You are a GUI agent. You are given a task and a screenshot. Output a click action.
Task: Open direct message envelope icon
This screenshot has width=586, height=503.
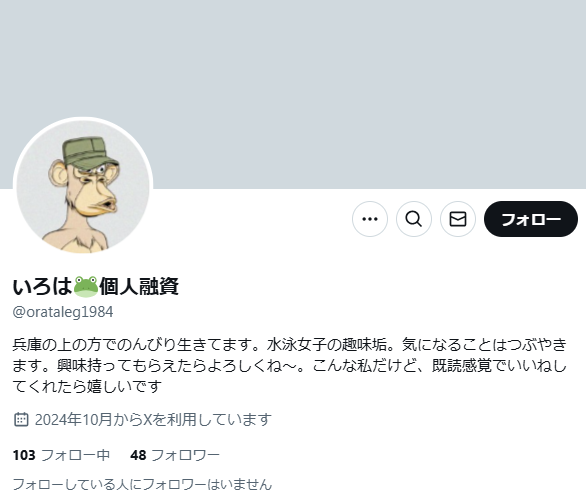tap(458, 219)
